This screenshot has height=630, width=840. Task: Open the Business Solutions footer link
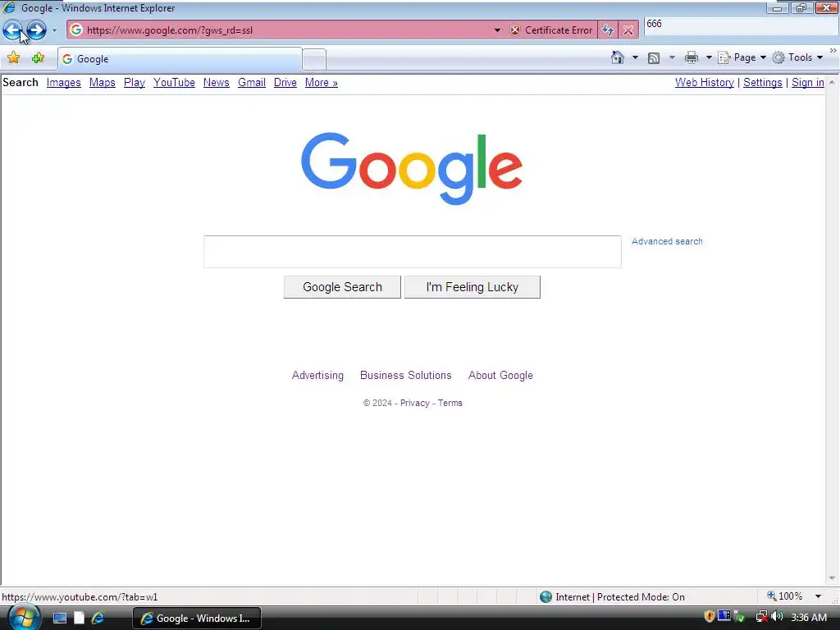(405, 376)
